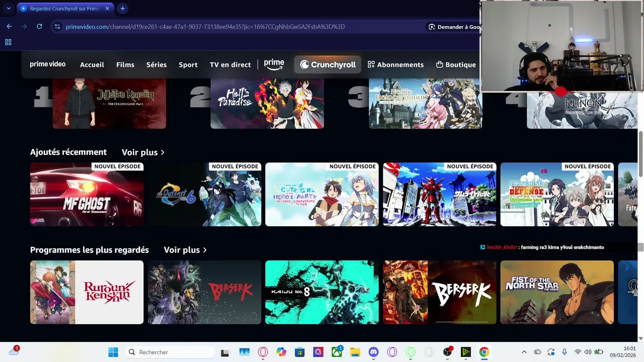Click the battery status tray icon

[599, 352]
